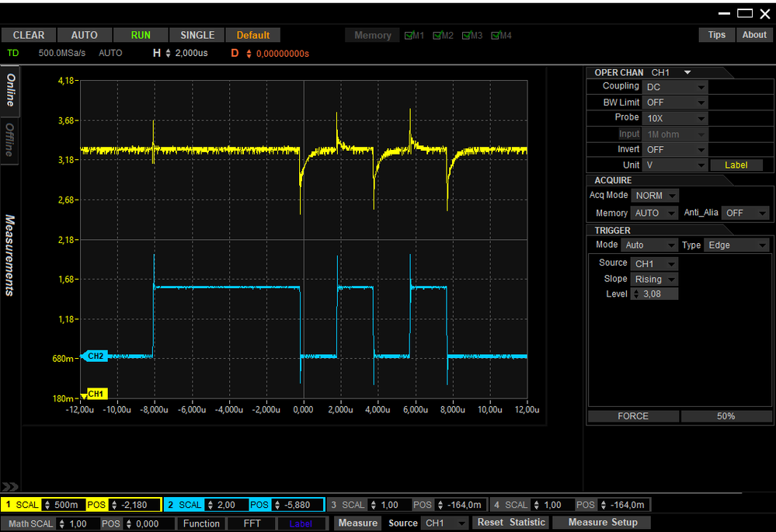Open the About dialog
This screenshot has height=532, width=776.
tap(754, 35)
